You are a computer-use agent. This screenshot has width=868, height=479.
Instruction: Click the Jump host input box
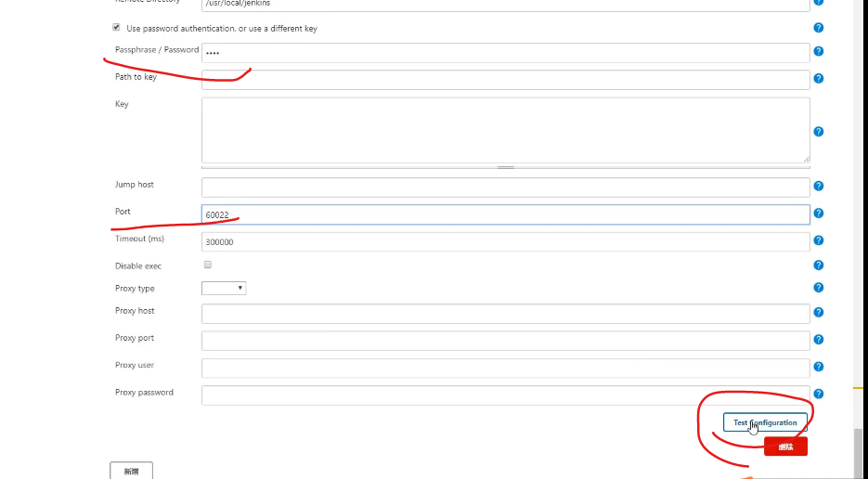tap(505, 188)
